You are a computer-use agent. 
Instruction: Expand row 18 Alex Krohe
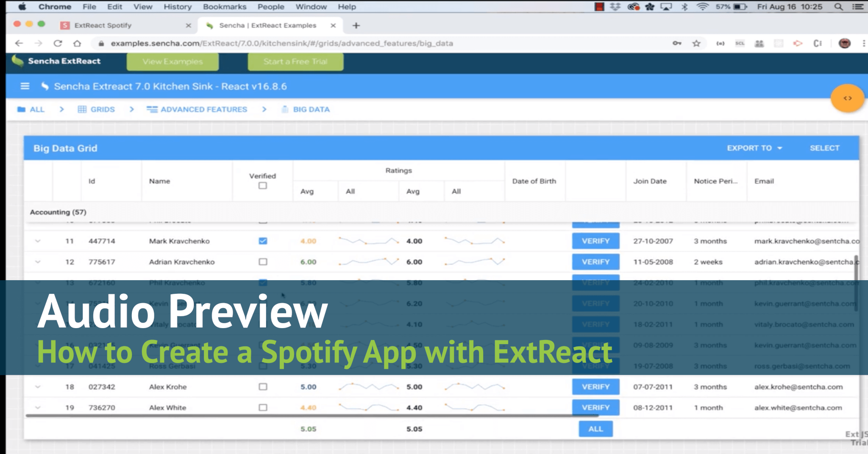coord(38,387)
